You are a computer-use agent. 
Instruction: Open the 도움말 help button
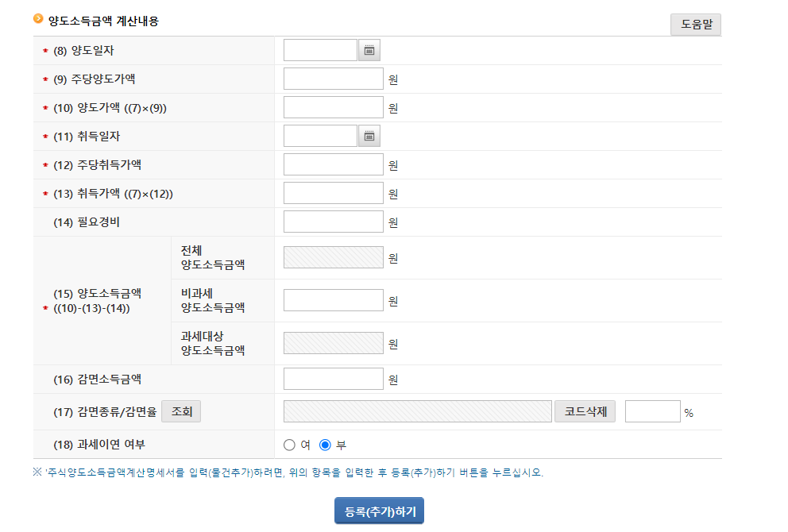click(695, 25)
